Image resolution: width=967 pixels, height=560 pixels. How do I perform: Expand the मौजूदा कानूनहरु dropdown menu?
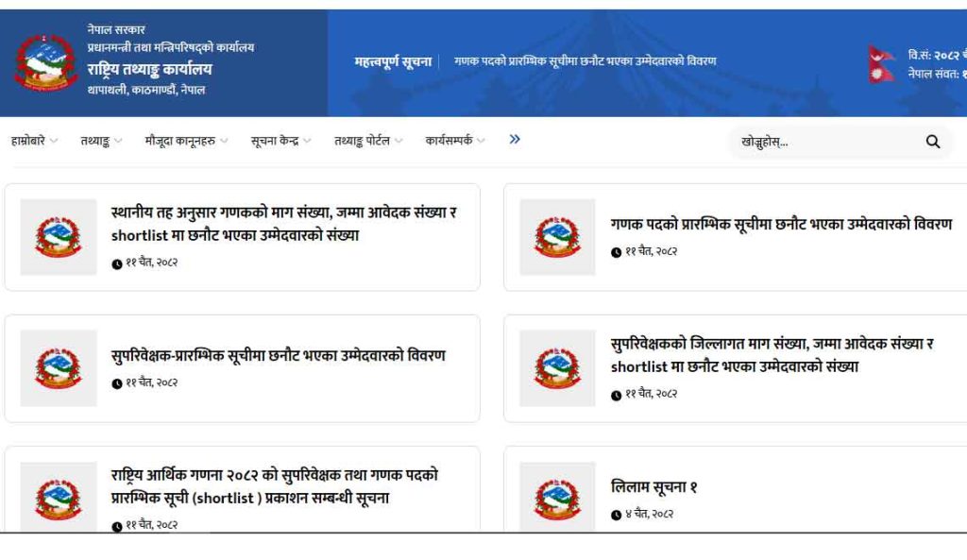(x=186, y=141)
